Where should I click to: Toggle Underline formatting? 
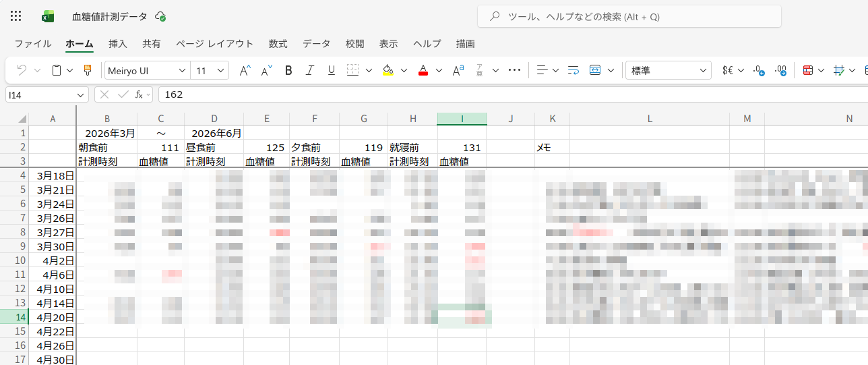(331, 70)
